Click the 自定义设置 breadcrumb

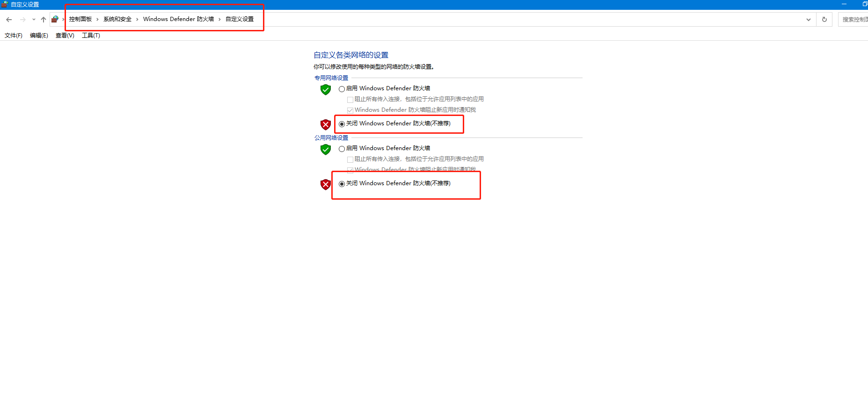tap(240, 19)
